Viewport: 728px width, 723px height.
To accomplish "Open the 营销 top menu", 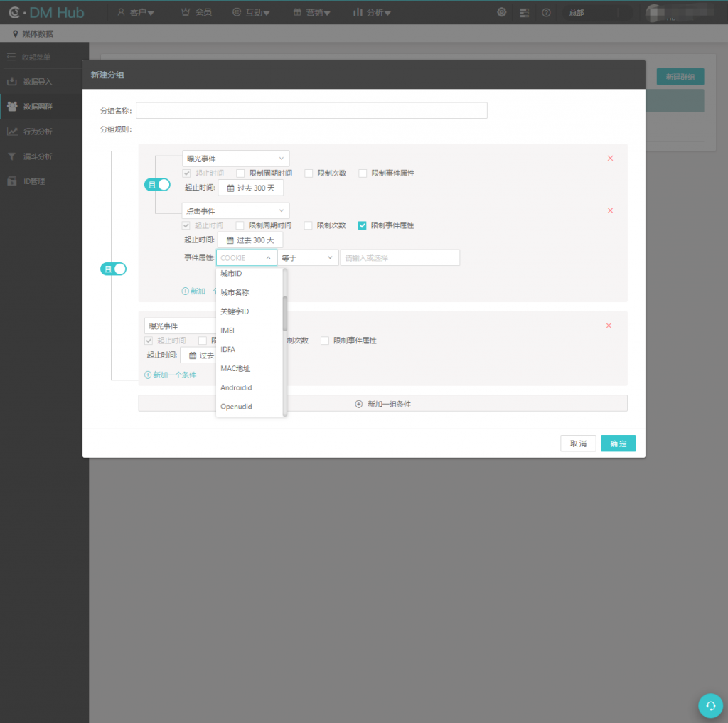I will [311, 12].
